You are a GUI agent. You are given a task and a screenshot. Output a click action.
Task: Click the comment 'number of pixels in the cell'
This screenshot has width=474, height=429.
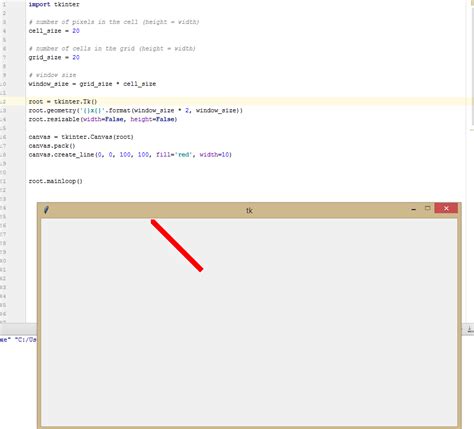tap(114, 22)
